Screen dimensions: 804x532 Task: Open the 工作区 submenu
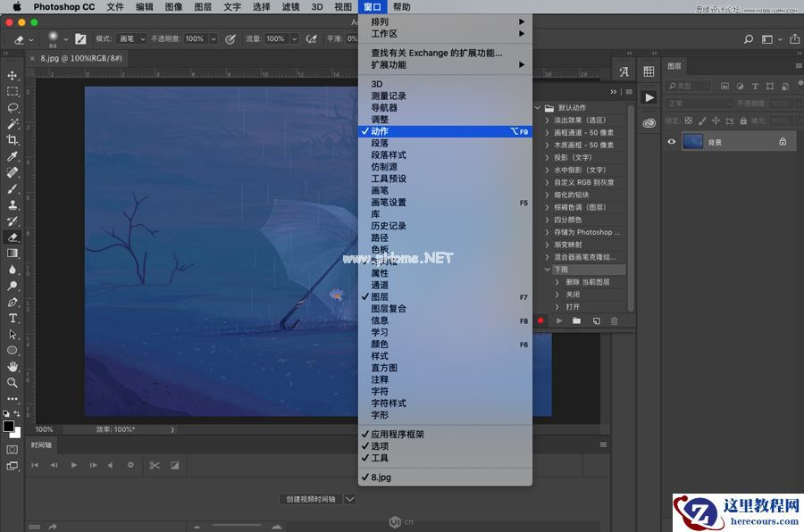445,33
